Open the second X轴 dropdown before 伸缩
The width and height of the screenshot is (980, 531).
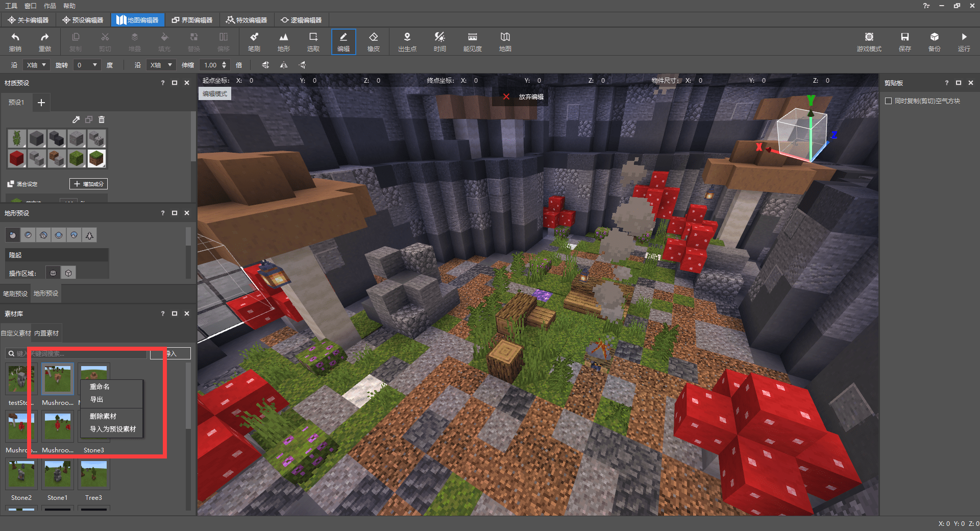(x=161, y=65)
